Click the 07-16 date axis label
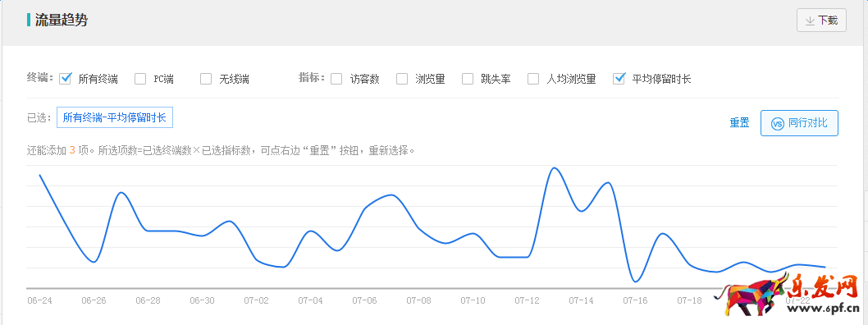 point(636,300)
